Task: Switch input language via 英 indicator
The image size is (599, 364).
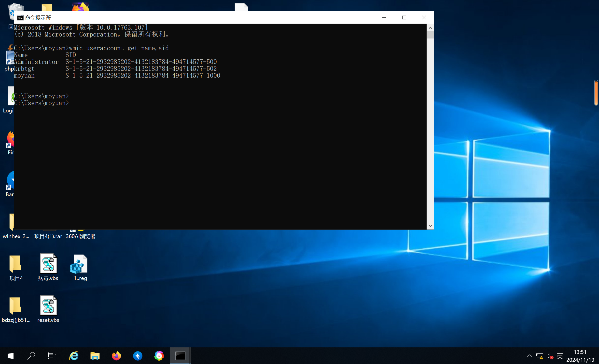Action: point(560,356)
